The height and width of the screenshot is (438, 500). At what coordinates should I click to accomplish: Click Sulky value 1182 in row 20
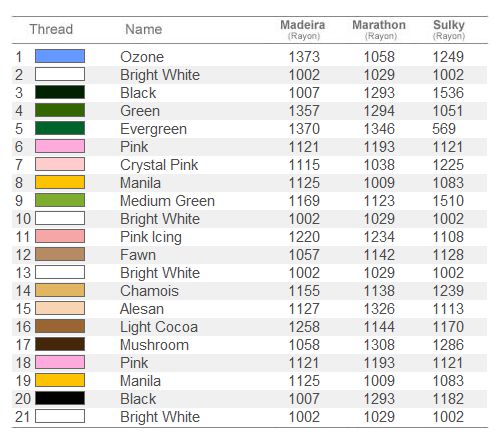pos(448,399)
